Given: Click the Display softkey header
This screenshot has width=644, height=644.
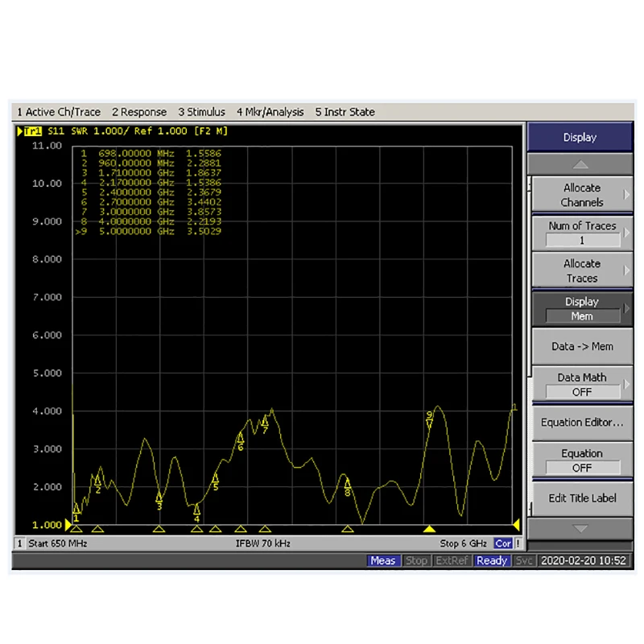Looking at the screenshot, I should (580, 137).
